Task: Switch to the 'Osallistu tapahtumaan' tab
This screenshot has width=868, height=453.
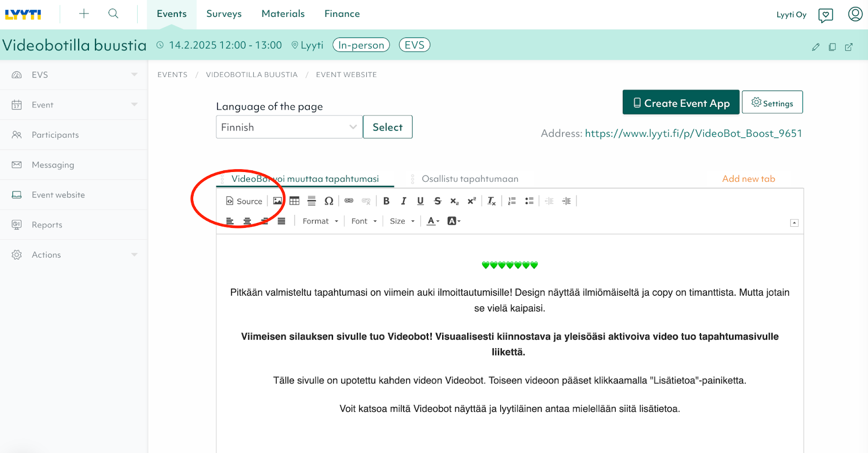Action: click(470, 178)
